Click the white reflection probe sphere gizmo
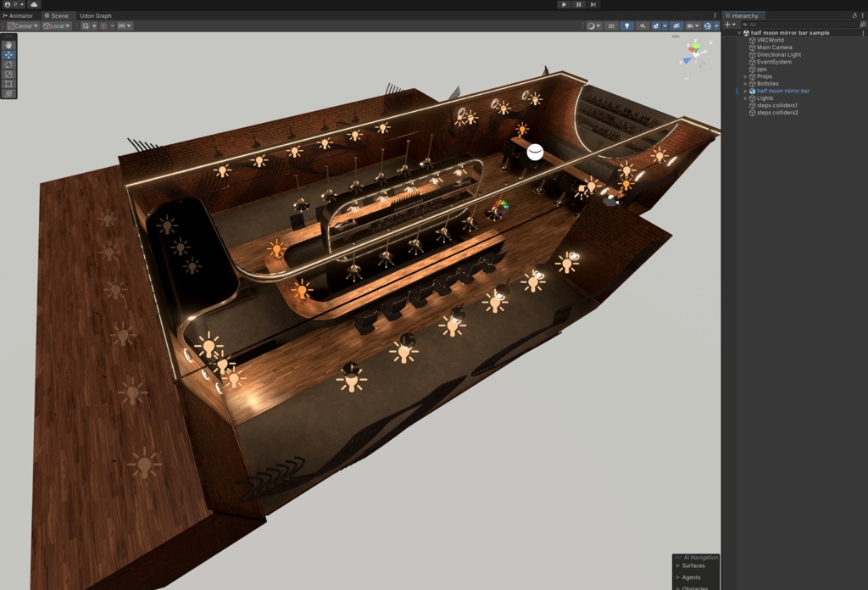 (x=535, y=152)
